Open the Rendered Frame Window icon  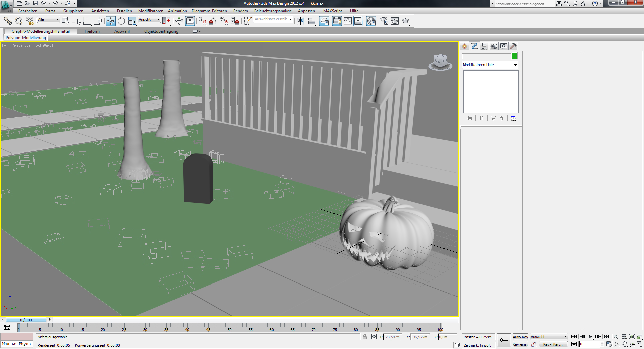(x=395, y=21)
